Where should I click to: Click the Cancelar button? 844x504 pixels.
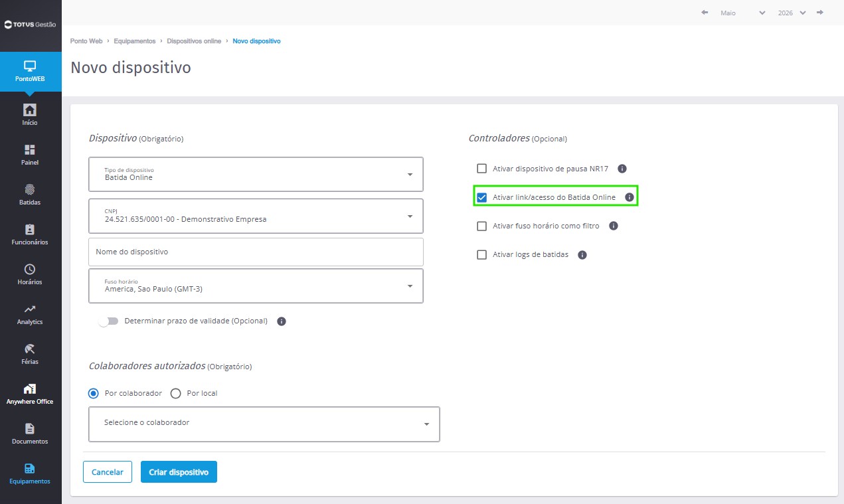[x=108, y=472]
